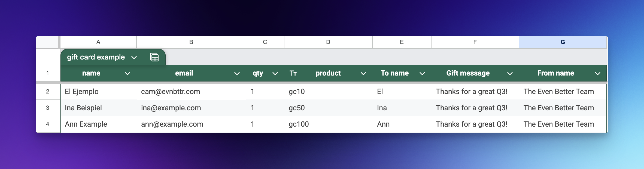Open the From name column dropdown arrow
Image resolution: width=644 pixels, height=169 pixels.
coord(597,73)
